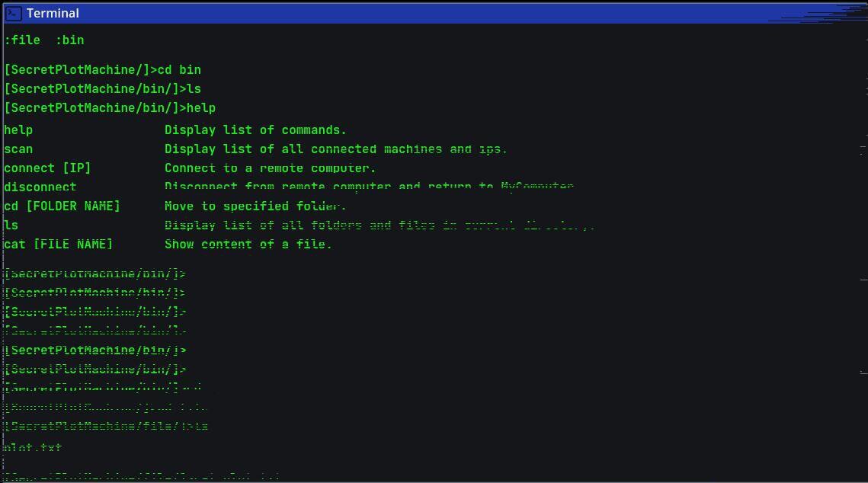
Task: Click the 'ls' command prompt line
Action: [x=102, y=88]
